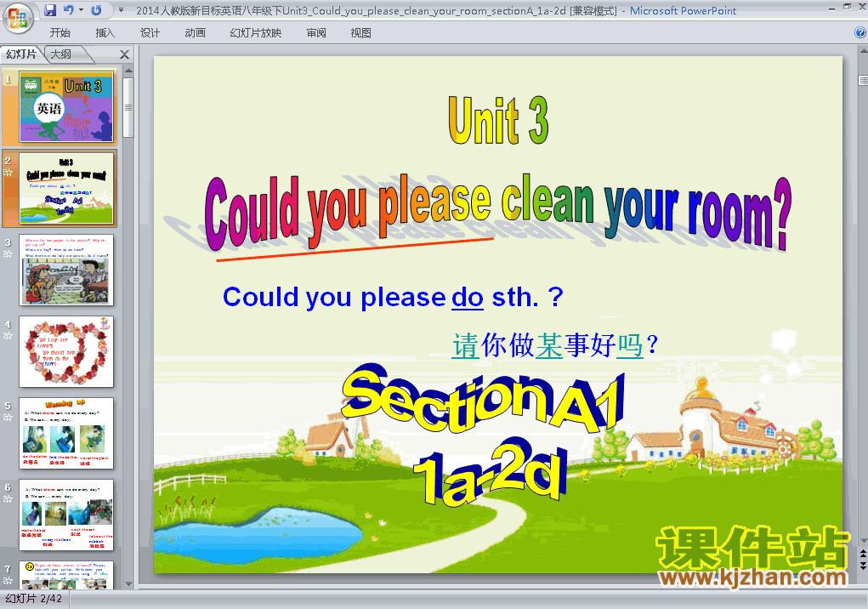Click the underlined word 'do'

tap(468, 298)
